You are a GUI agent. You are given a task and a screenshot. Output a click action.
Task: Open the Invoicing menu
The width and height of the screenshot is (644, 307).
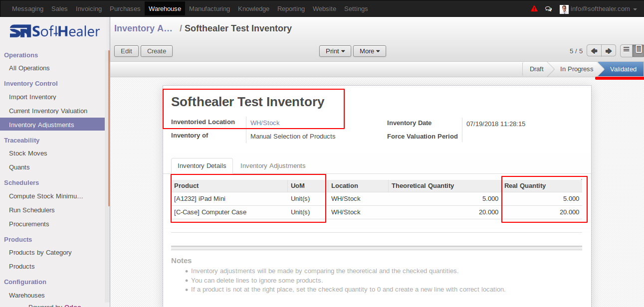(x=89, y=8)
